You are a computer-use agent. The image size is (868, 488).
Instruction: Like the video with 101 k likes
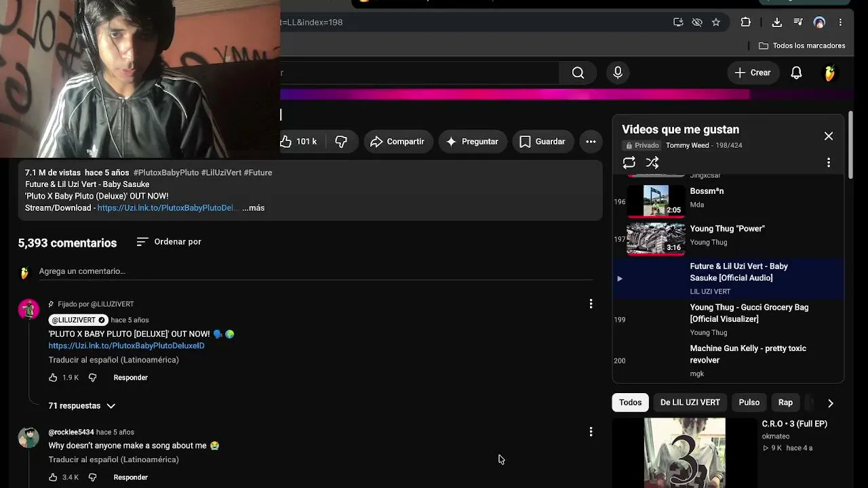298,142
